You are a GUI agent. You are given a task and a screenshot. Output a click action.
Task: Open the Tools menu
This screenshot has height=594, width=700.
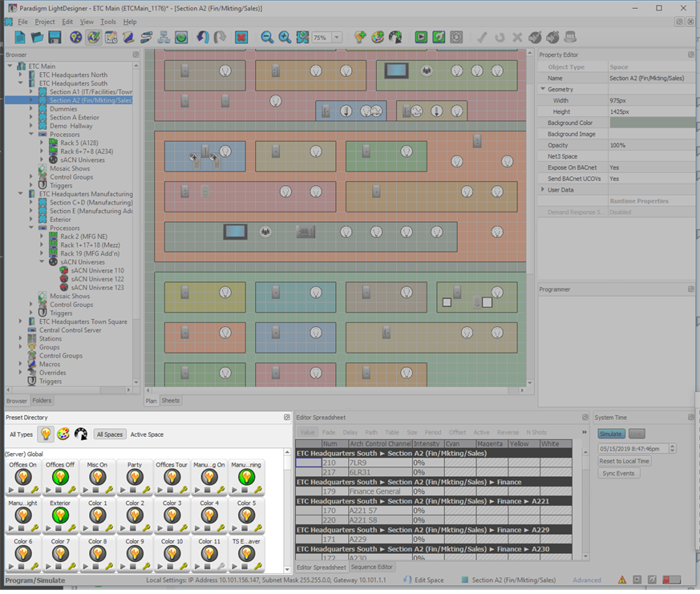[108, 22]
